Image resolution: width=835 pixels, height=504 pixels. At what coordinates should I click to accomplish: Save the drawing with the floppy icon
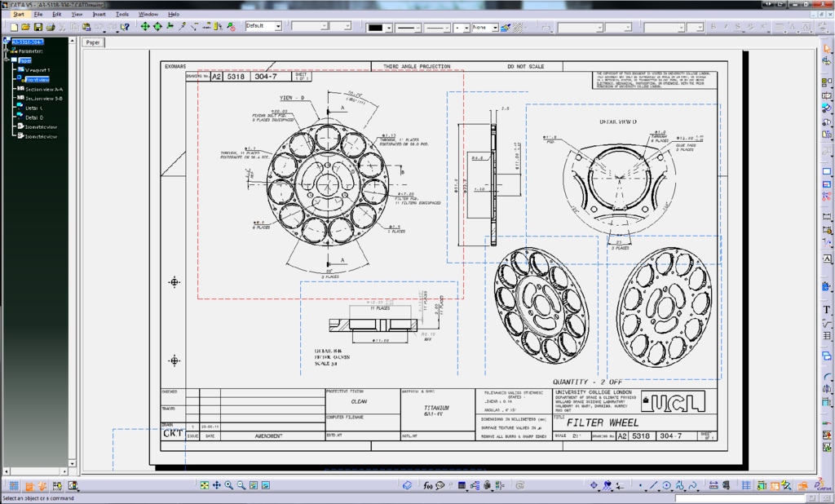[x=38, y=27]
